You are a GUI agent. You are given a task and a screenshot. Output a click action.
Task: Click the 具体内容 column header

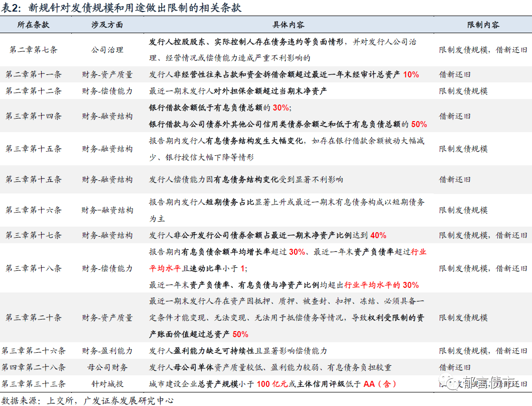288,25
